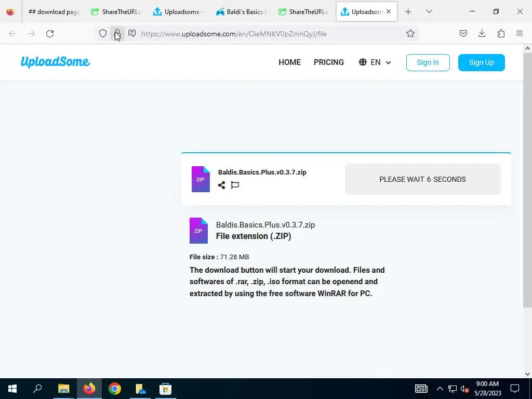Screen dimensions: 532x399
Task: Click the UploadSome logo
Action: pos(55,62)
